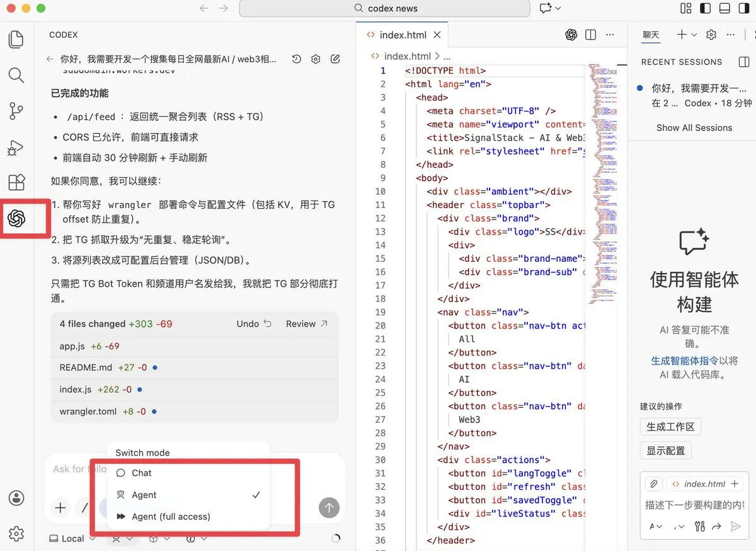Switch to the 聊天 tab

tap(651, 35)
